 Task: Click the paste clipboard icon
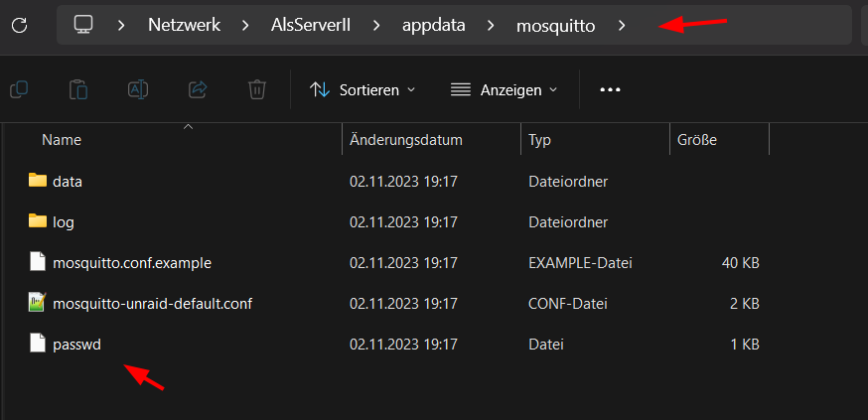(x=78, y=89)
